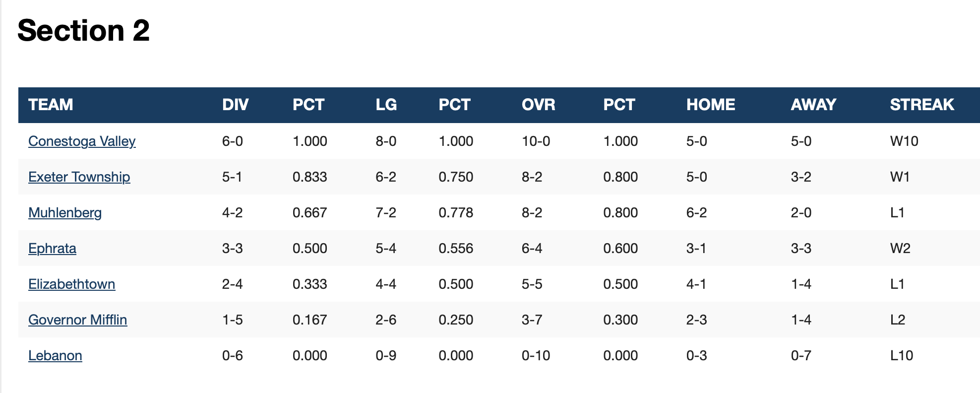Click the STREAK column header

921,105
